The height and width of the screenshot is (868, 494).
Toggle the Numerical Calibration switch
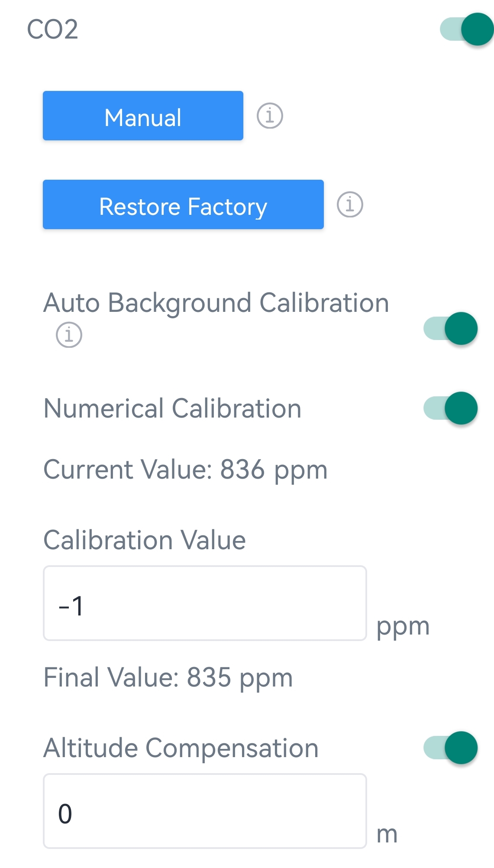(451, 408)
